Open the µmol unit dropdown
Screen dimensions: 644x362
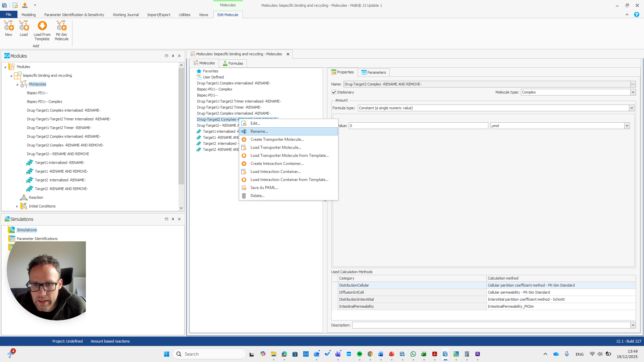pos(627,126)
